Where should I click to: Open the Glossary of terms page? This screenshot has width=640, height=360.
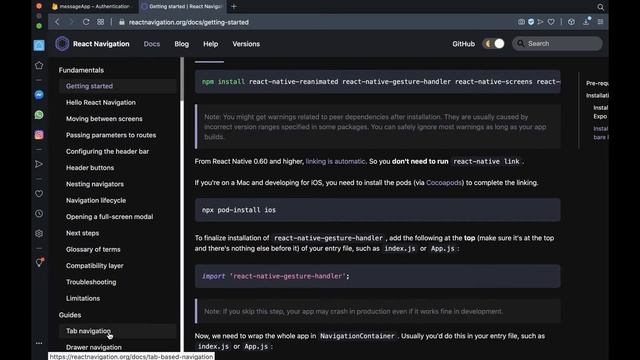[93, 249]
